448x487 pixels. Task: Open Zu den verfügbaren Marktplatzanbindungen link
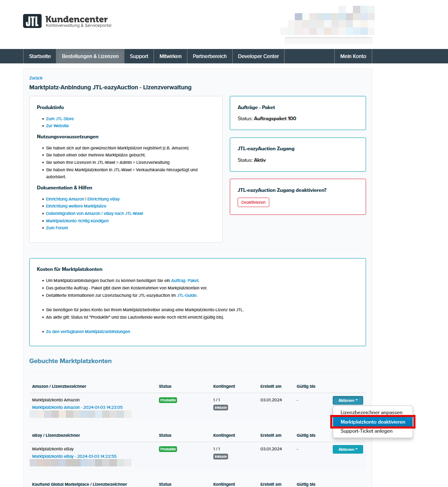[x=88, y=332]
